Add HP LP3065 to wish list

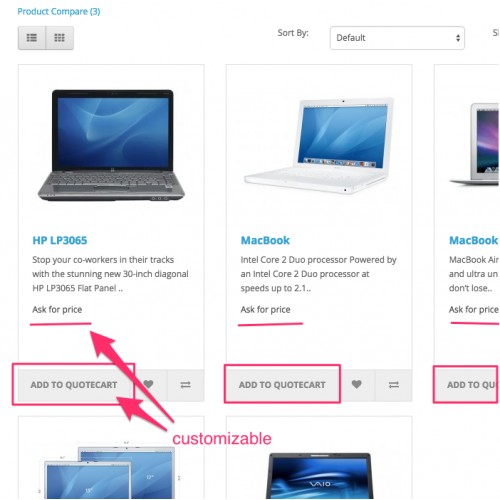click(149, 385)
